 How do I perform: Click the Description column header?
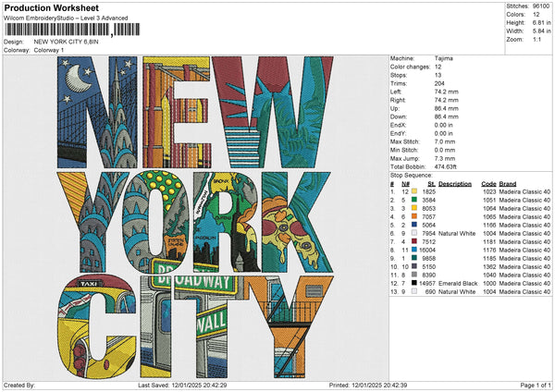click(454, 182)
